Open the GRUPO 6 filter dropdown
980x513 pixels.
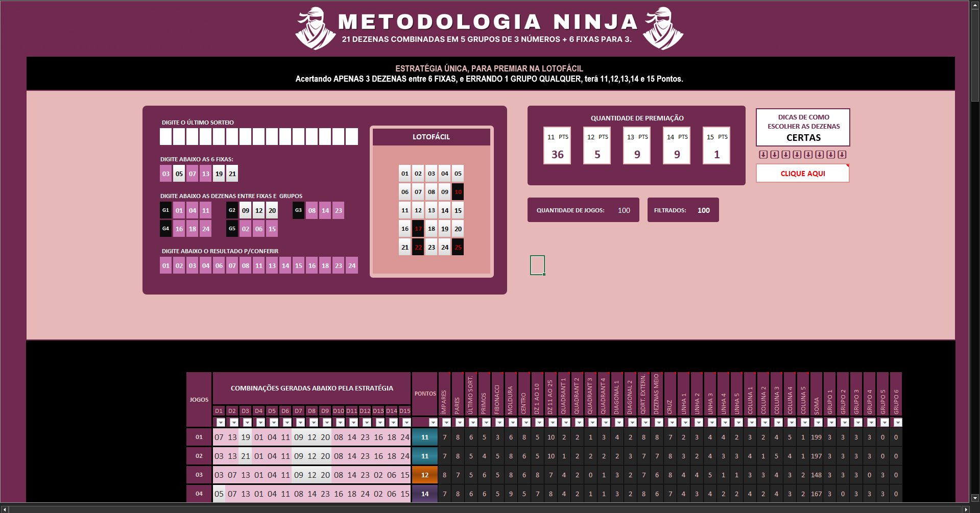898,423
